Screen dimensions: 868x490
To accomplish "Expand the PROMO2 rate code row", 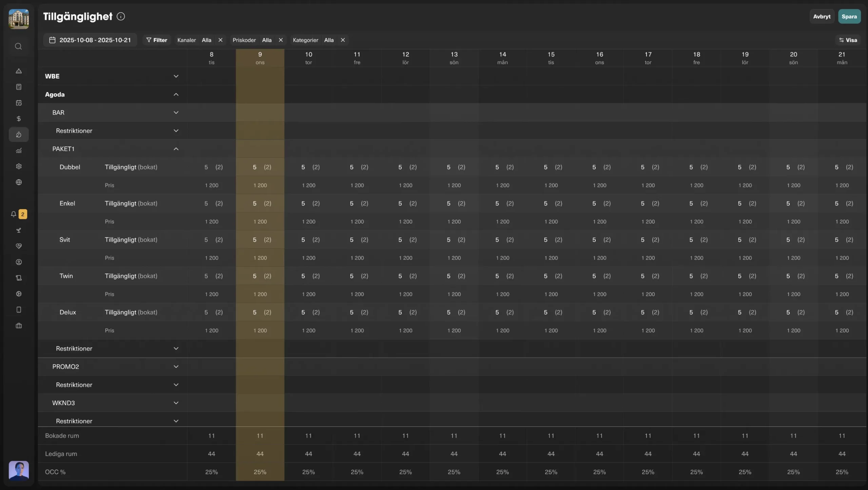I will (x=176, y=366).
